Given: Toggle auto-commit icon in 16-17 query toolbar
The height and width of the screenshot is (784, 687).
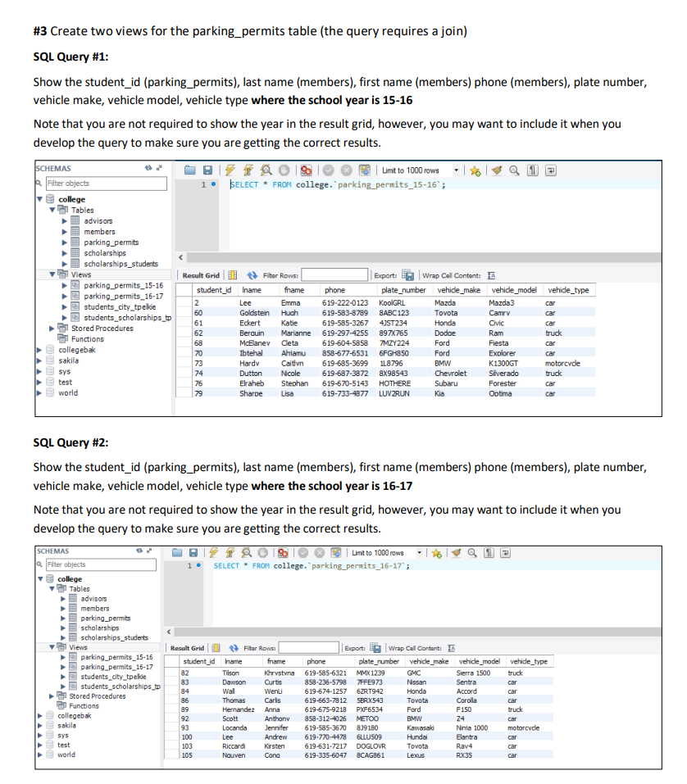Looking at the screenshot, I should coord(336,552).
